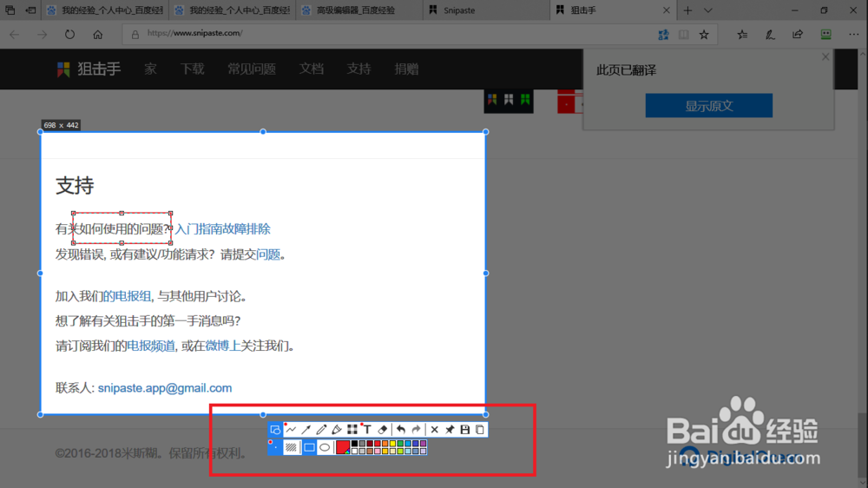
Task: Click the address bar URL field
Action: 387,33
